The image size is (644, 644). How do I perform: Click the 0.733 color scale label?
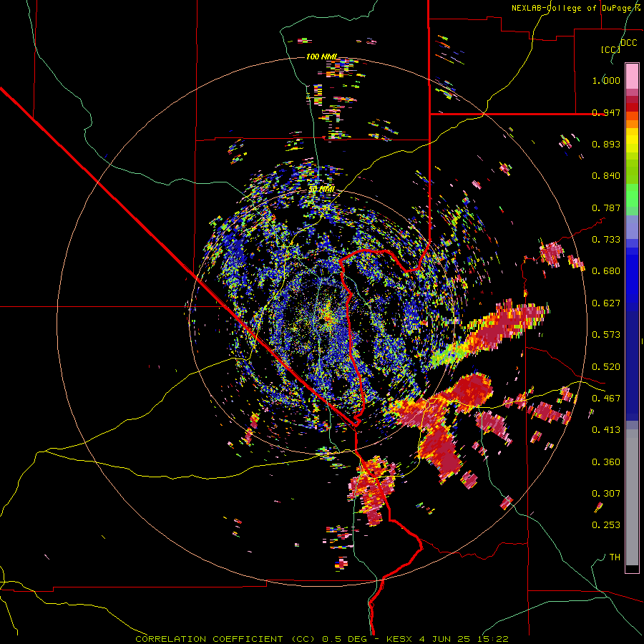[x=606, y=240]
